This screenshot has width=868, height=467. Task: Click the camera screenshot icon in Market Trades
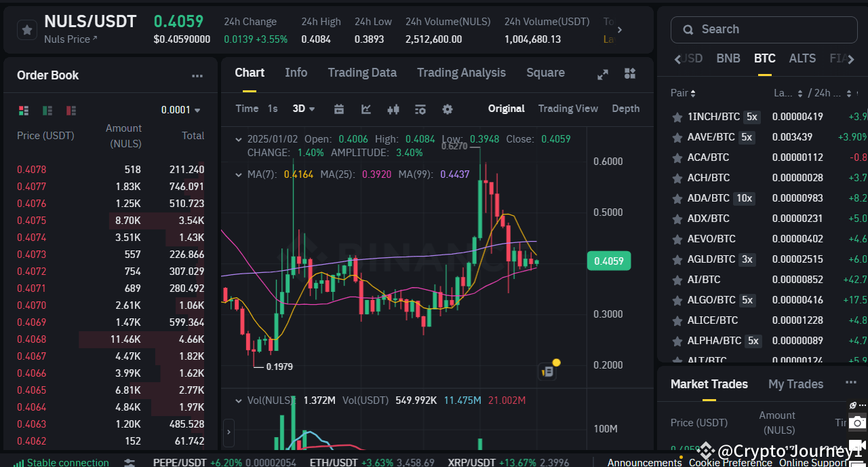pyautogui.click(x=856, y=422)
